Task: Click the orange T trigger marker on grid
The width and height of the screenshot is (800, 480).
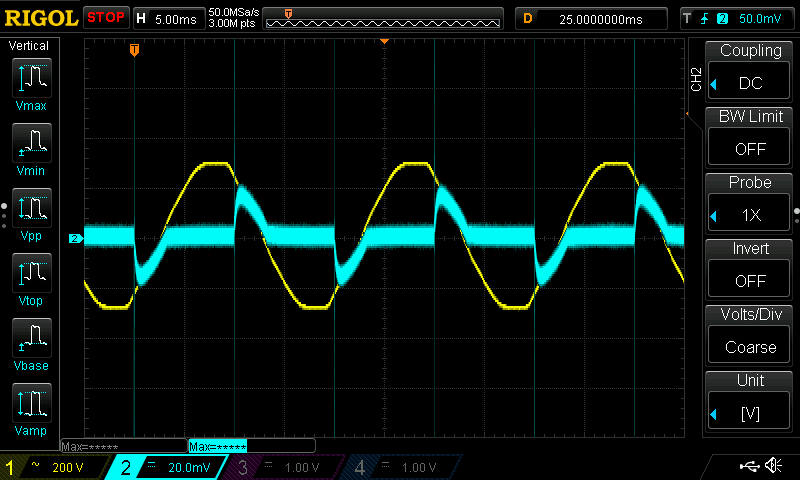Action: 134,50
